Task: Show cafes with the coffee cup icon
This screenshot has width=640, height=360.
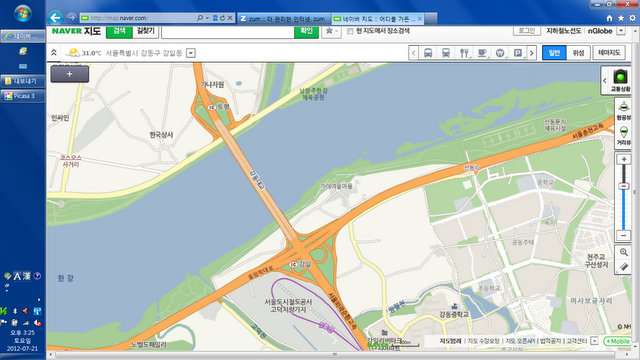Action: tap(482, 53)
